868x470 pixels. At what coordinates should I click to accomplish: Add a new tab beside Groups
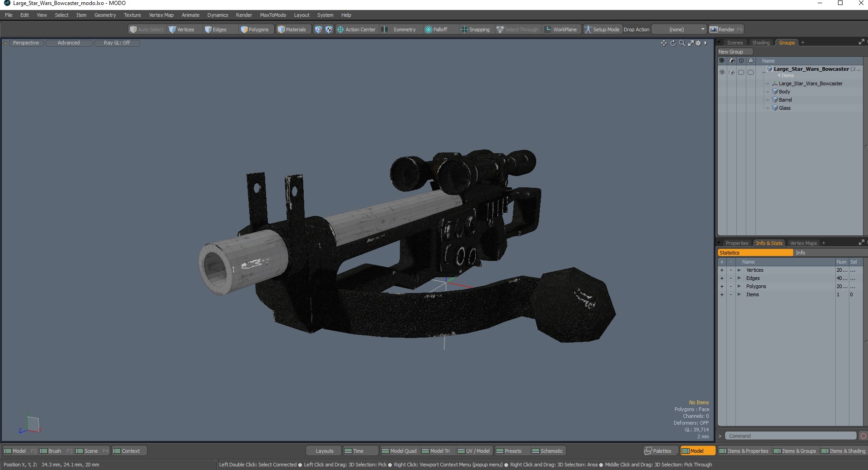[x=803, y=43]
